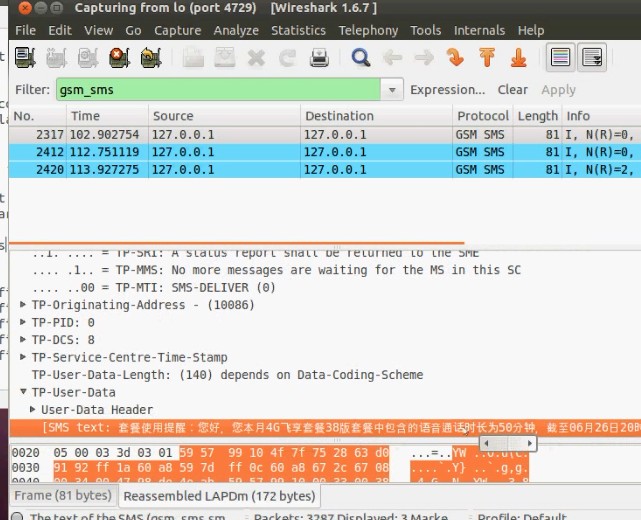Open the Internals menu
Viewport: 641px width, 520px height.
[479, 30]
